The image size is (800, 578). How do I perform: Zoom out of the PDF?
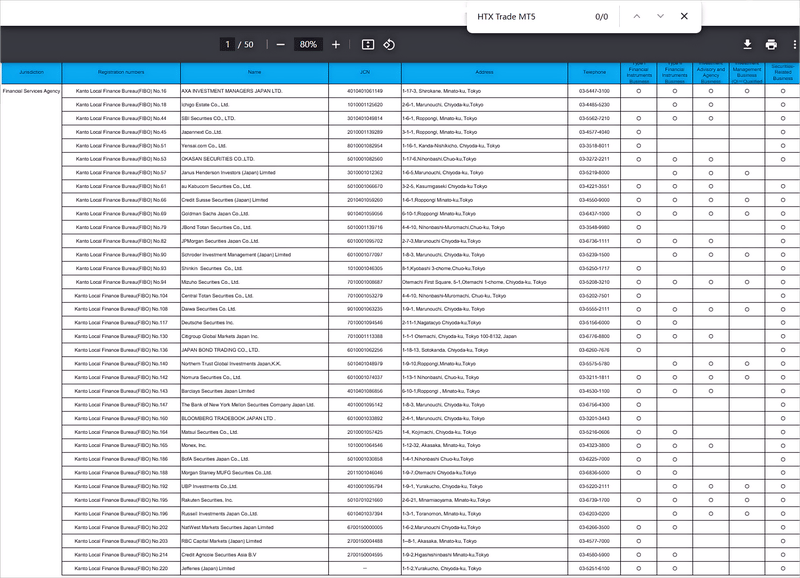pos(281,45)
